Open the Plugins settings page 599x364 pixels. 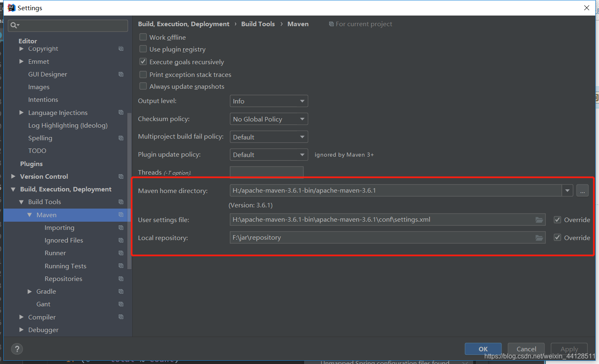32,164
